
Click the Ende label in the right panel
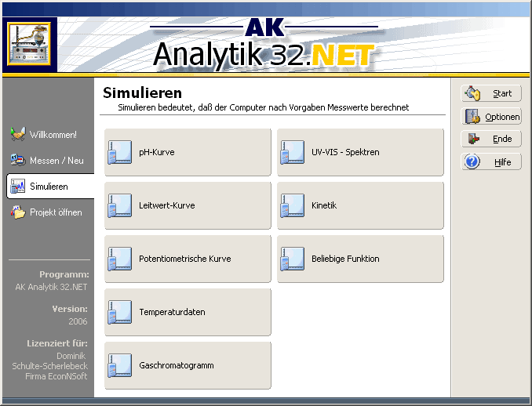[502, 139]
